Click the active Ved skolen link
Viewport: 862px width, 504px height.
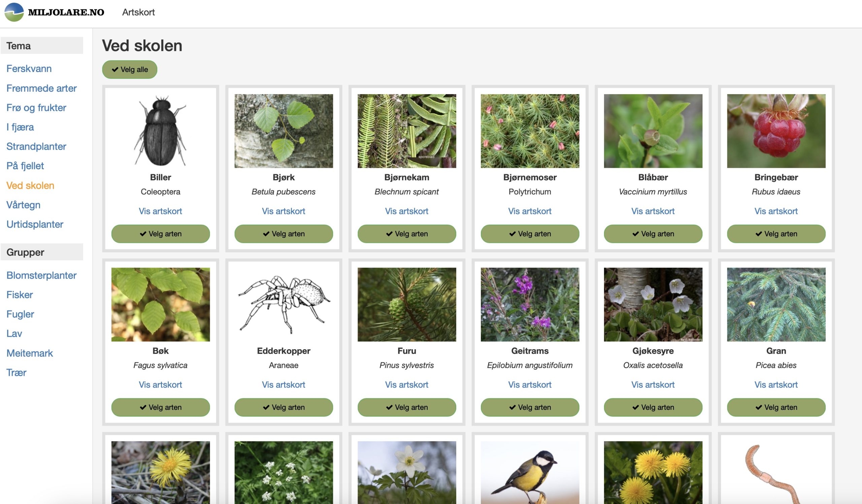click(30, 185)
